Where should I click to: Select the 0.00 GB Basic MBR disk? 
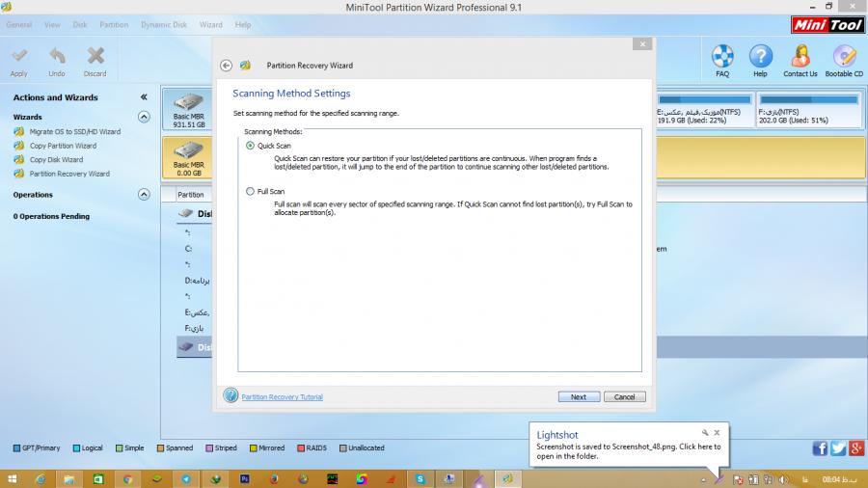point(188,158)
